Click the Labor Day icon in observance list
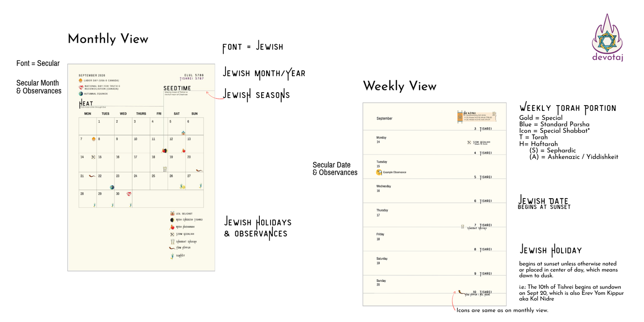 [x=81, y=81]
